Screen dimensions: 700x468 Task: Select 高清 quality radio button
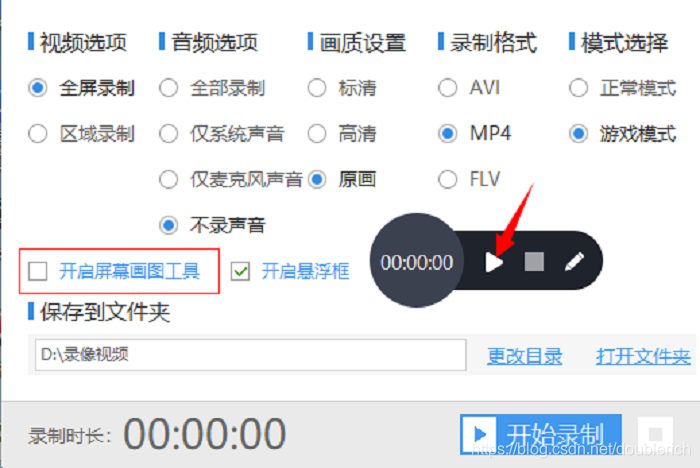point(317,134)
